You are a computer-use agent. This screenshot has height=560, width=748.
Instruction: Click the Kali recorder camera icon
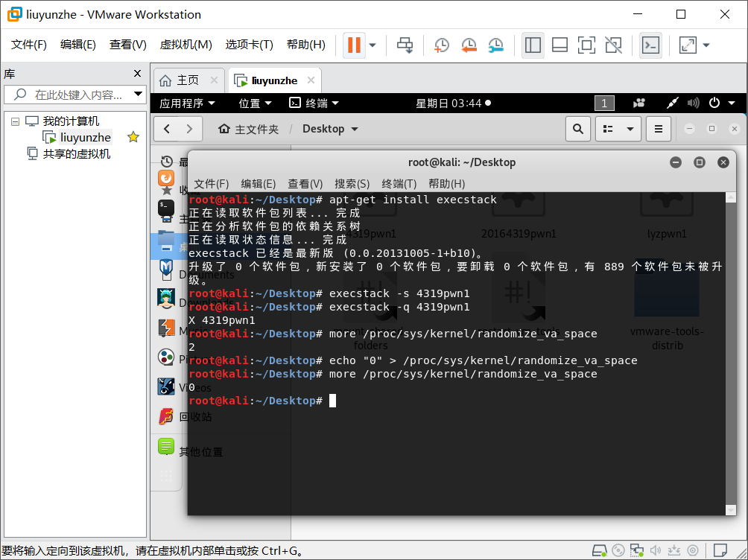pyautogui.click(x=639, y=103)
